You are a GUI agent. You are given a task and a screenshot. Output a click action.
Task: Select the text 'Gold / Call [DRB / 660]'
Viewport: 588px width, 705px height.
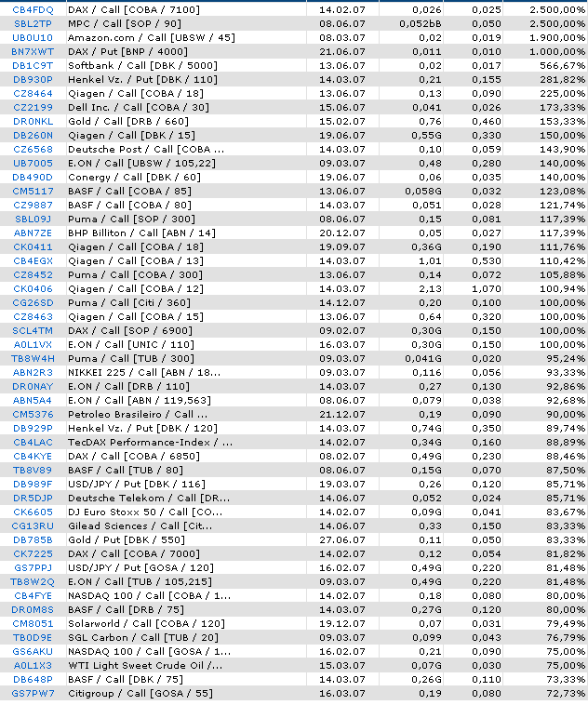click(128, 121)
